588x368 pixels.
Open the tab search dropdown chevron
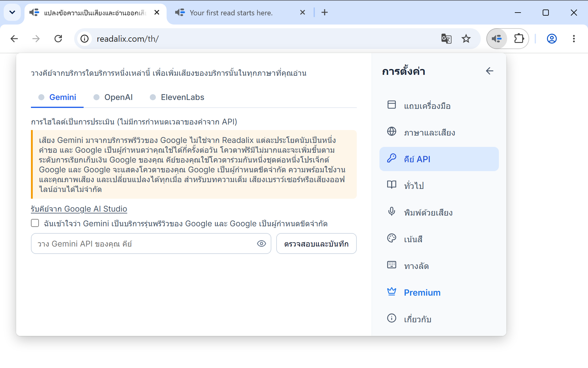tap(12, 13)
